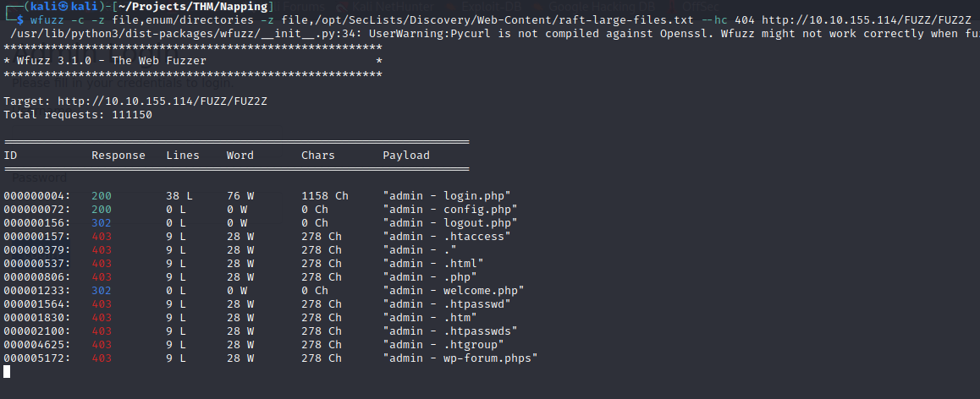Click the "admin - .htaccess" payload
The image size is (980, 399).
[446, 236]
